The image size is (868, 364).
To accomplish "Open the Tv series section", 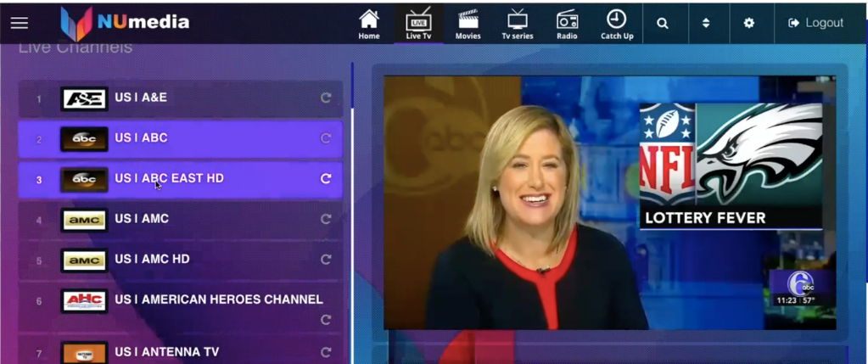I will tap(518, 25).
